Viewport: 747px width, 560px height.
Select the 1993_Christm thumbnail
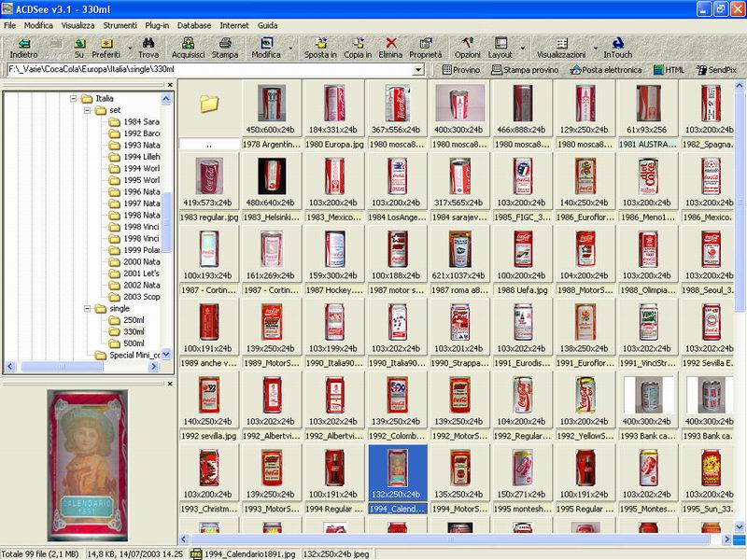click(x=209, y=479)
